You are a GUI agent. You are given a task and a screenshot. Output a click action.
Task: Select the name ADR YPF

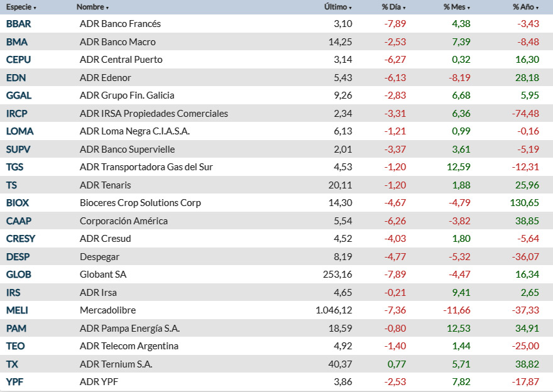tap(99, 382)
